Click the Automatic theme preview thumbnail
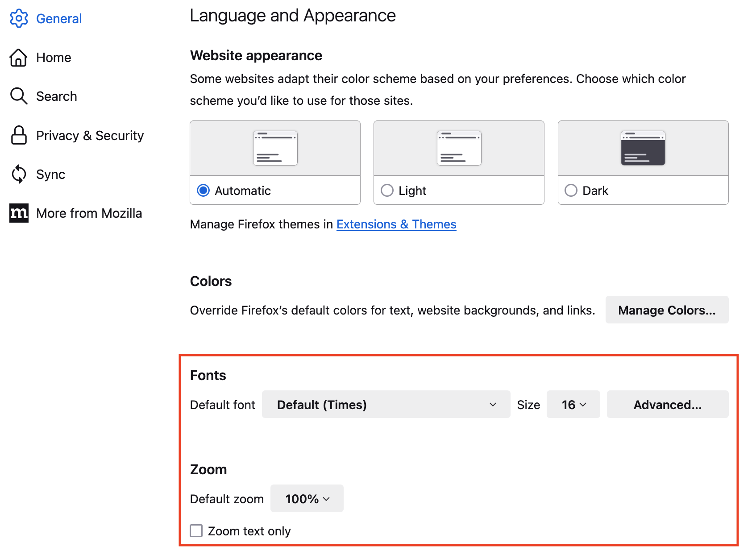 click(x=275, y=148)
